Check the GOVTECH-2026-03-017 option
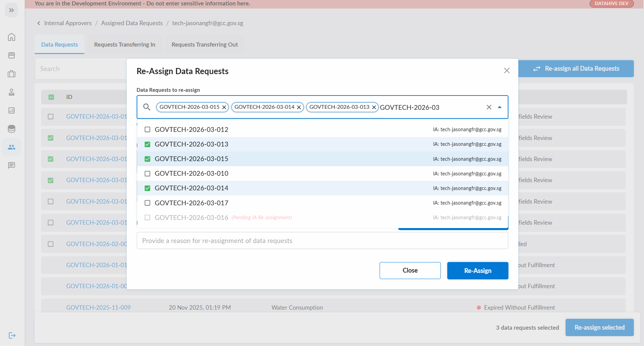The width and height of the screenshot is (644, 346). tap(147, 203)
